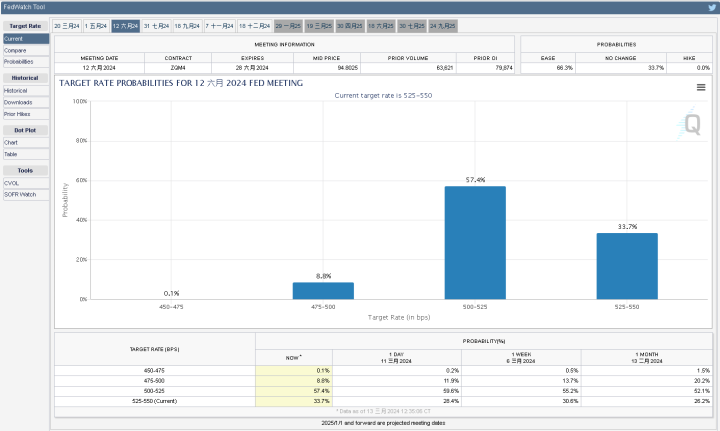The height and width of the screenshot is (431, 720).
Task: Click the prior OI value 79,874
Action: [504, 68]
